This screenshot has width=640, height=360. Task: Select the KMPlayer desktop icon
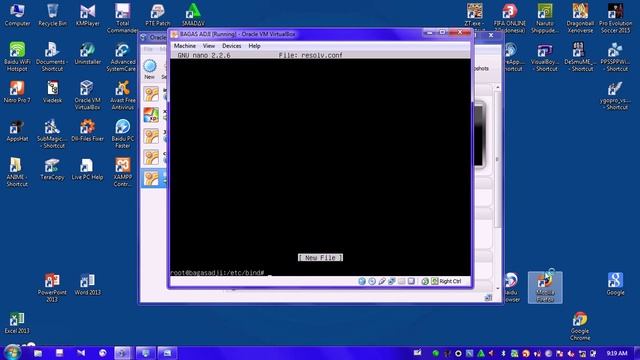87,15
